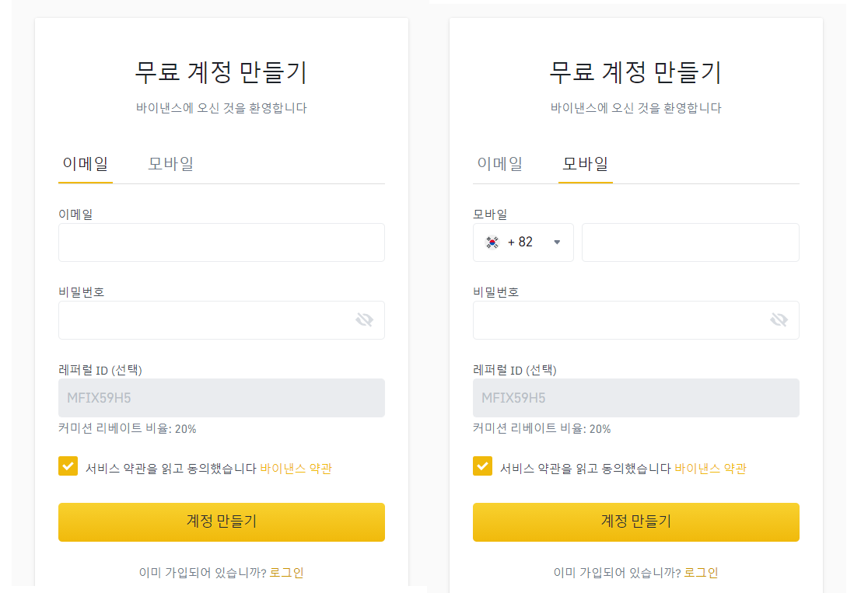
Task: Click the mobile phone number input field
Action: click(x=690, y=242)
